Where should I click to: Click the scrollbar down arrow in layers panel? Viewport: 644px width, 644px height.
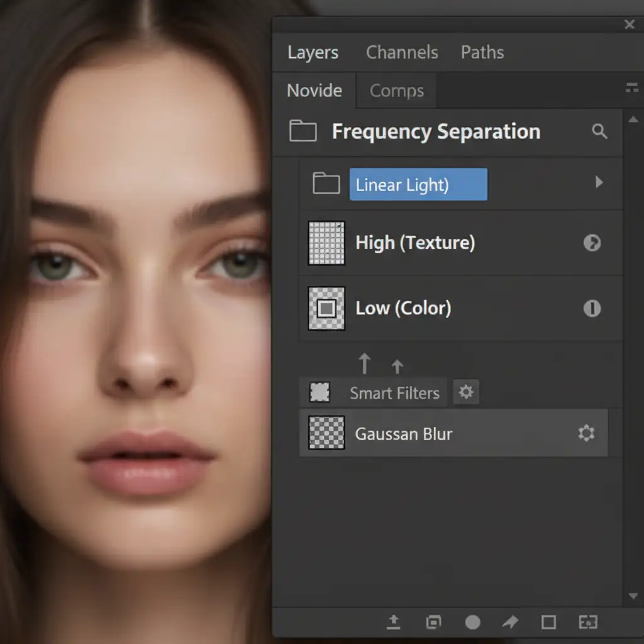tap(633, 596)
